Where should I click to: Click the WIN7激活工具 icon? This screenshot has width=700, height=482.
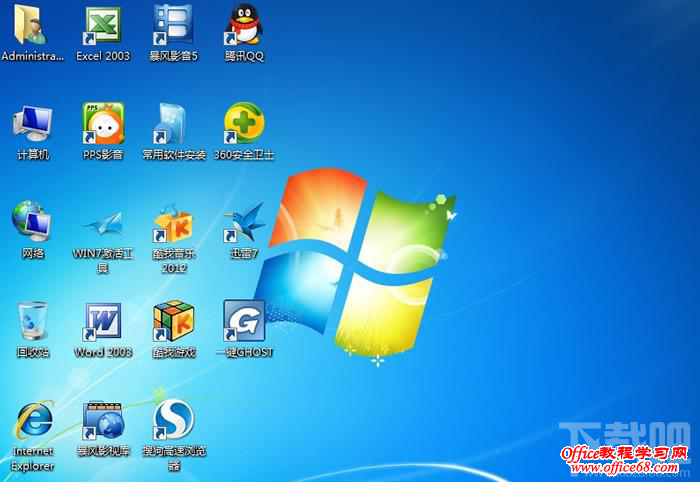point(103,222)
